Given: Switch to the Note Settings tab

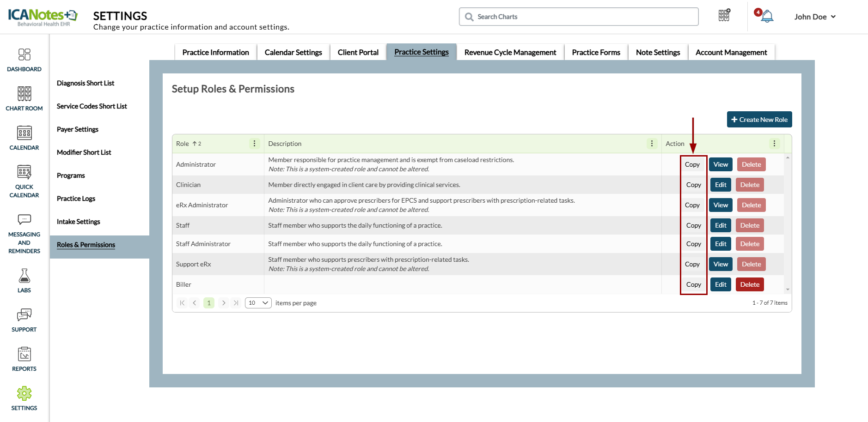Looking at the screenshot, I should [657, 52].
